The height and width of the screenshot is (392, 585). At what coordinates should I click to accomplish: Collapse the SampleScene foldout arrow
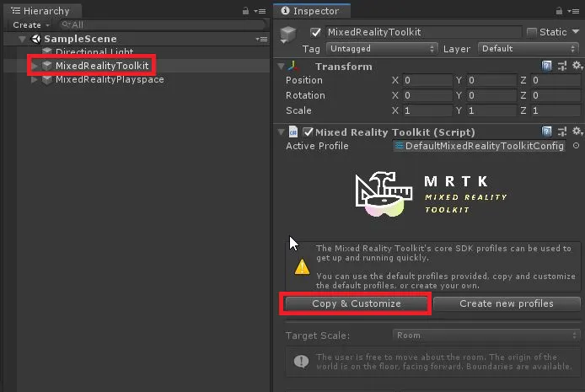pyautogui.click(x=23, y=39)
